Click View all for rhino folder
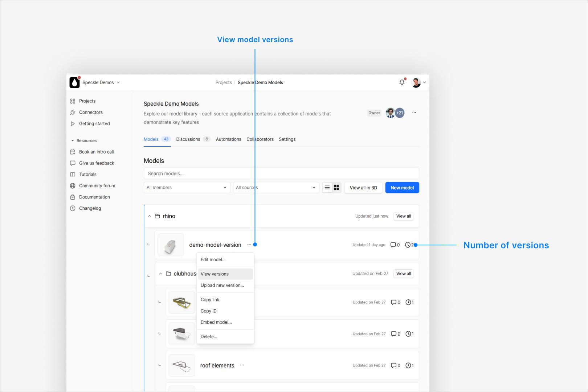Image resolution: width=588 pixels, height=392 pixels. point(404,216)
